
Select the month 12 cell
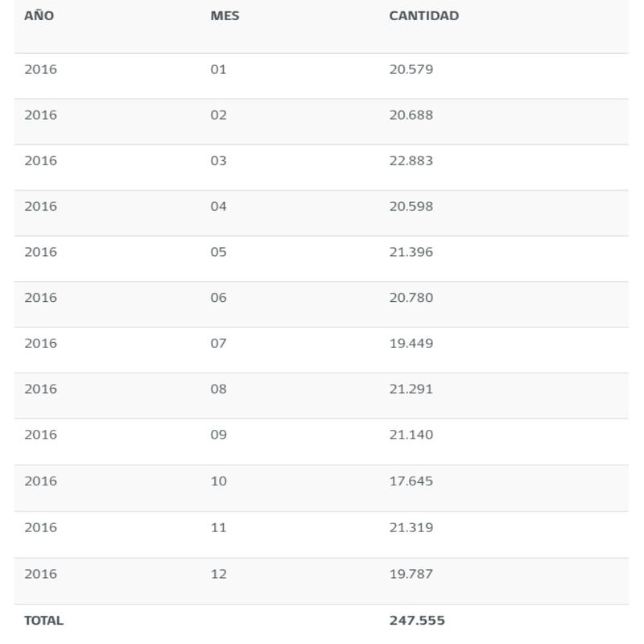[218, 573]
